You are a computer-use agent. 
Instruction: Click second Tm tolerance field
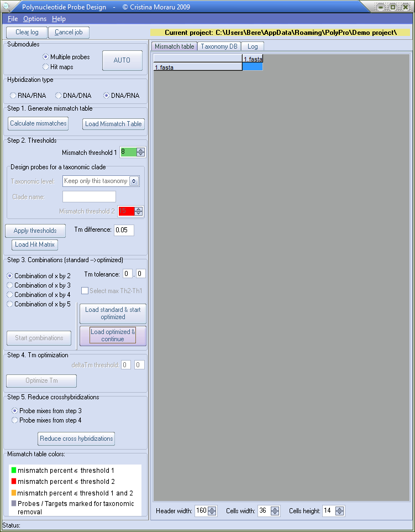141,274
